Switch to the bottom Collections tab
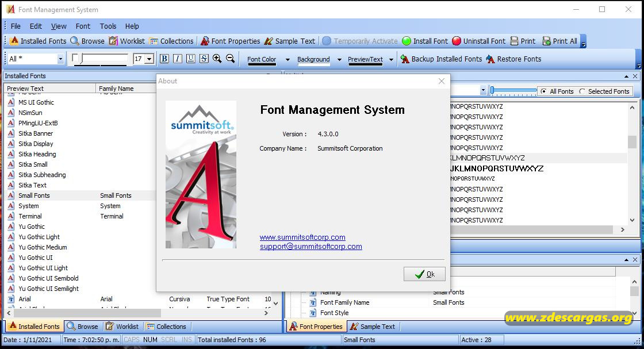The width and height of the screenshot is (644, 349). pyautogui.click(x=167, y=327)
